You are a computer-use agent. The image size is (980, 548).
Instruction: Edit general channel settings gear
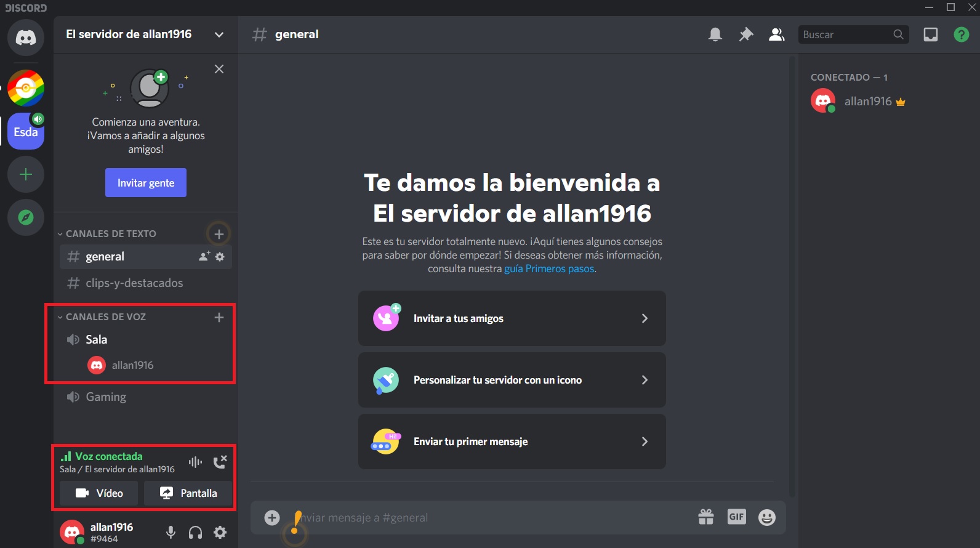click(x=220, y=257)
